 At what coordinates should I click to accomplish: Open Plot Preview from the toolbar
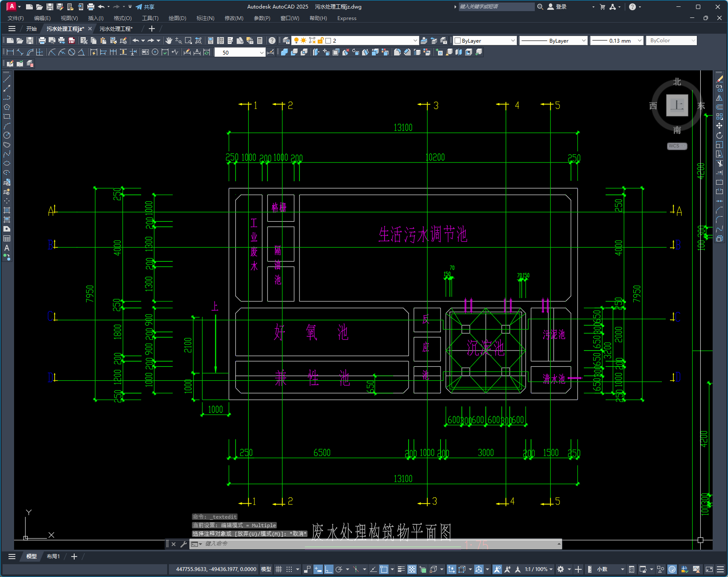point(52,41)
